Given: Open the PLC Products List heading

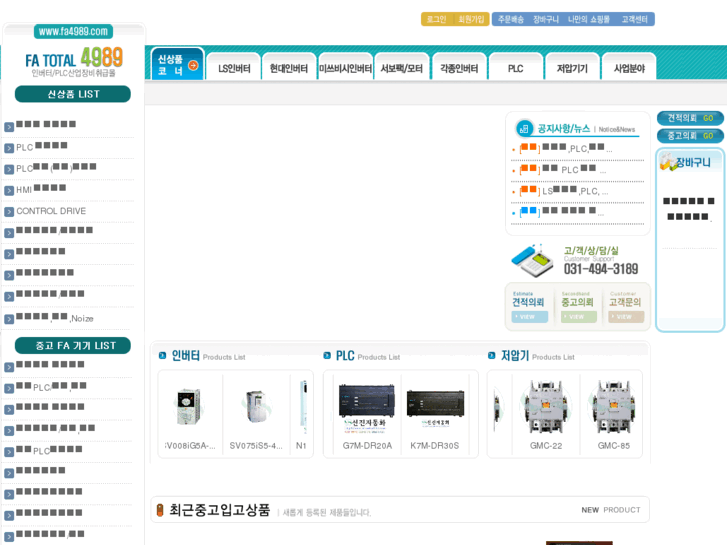Looking at the screenshot, I should (368, 356).
